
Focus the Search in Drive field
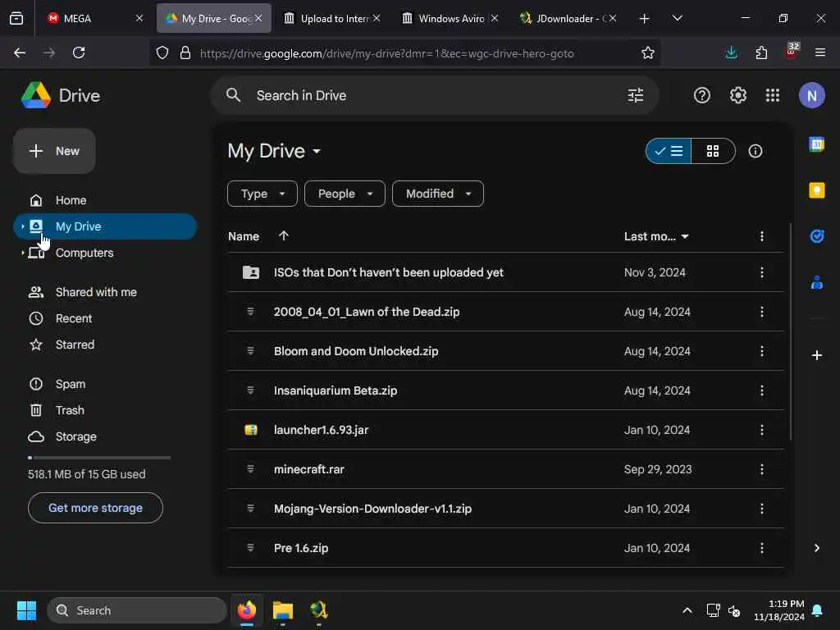pos(434,95)
